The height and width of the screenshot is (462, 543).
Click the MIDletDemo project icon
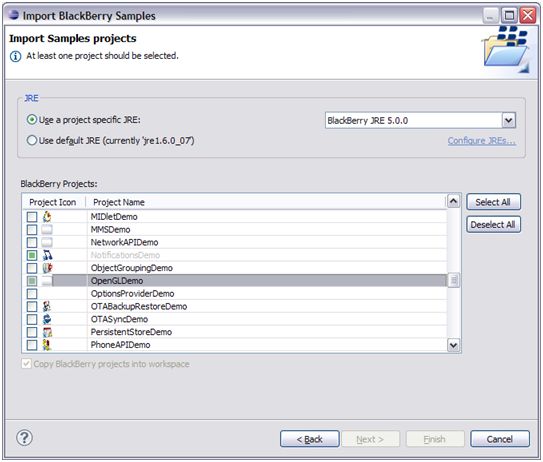pyautogui.click(x=47, y=217)
